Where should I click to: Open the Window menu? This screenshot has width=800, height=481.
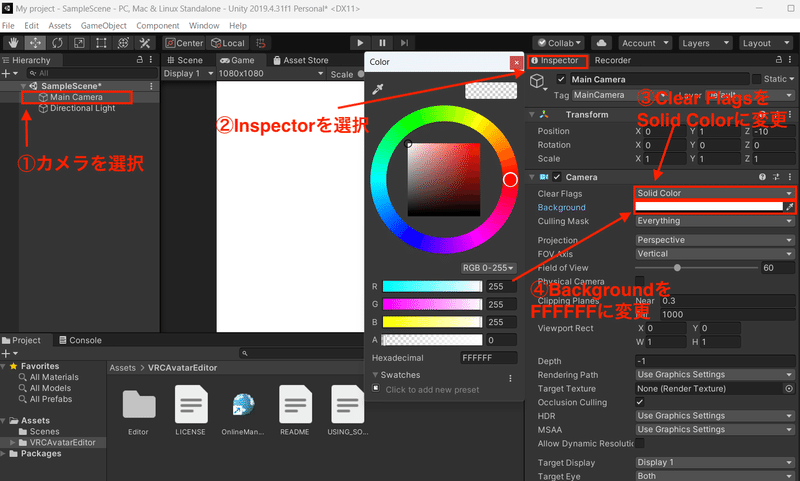(204, 26)
